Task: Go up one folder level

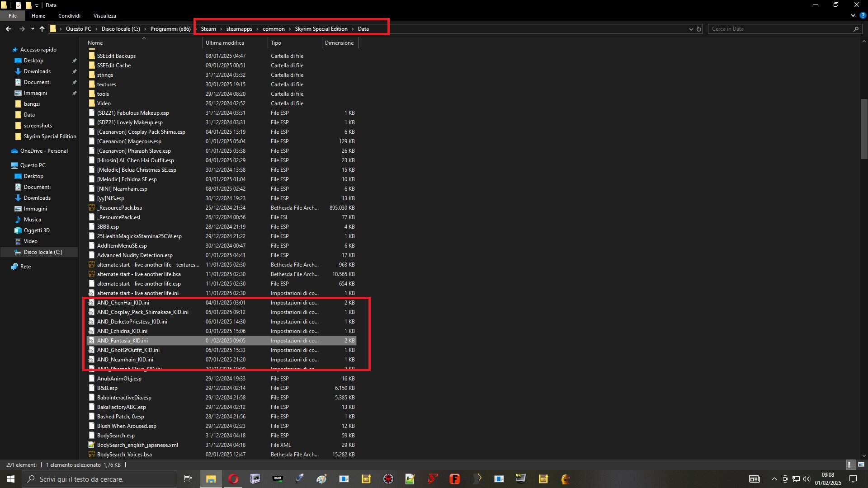Action: 42,29
